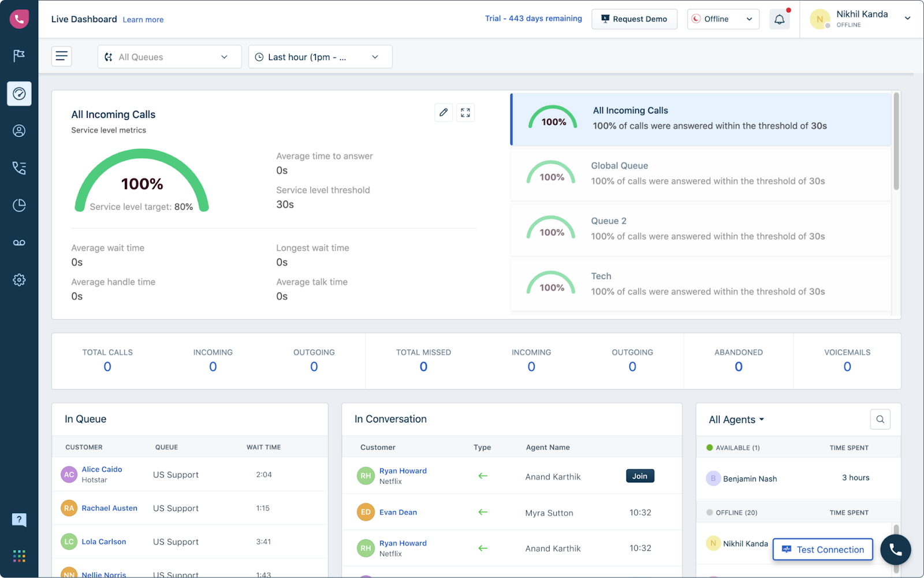Expand All Incoming Calls to fullscreen
924x578 pixels.
tap(465, 112)
